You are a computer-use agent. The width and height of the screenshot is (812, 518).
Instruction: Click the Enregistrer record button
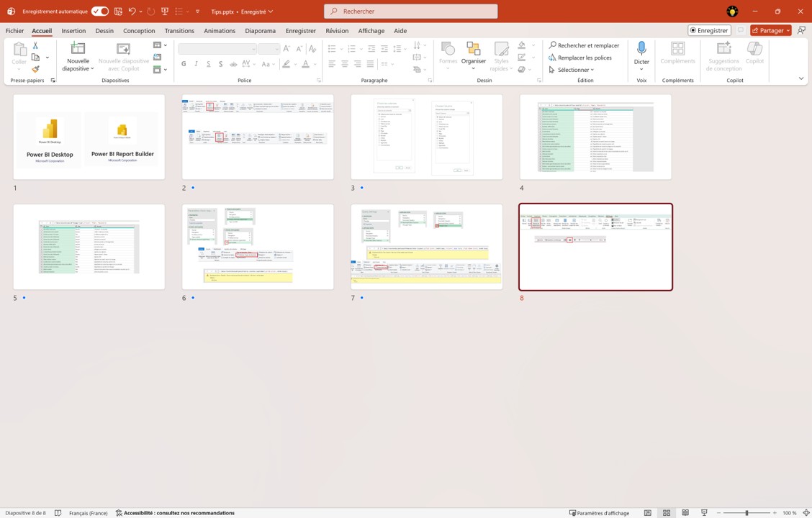pyautogui.click(x=709, y=31)
